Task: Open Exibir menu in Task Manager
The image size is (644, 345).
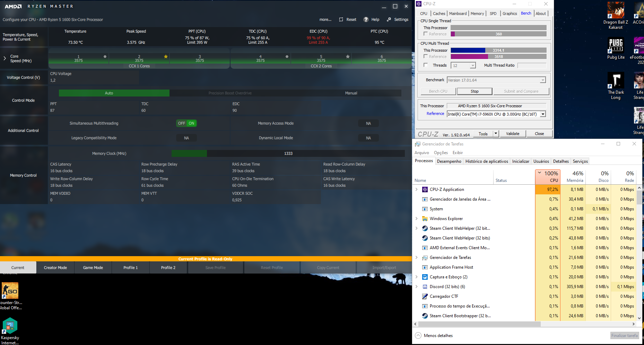Action: [458, 153]
